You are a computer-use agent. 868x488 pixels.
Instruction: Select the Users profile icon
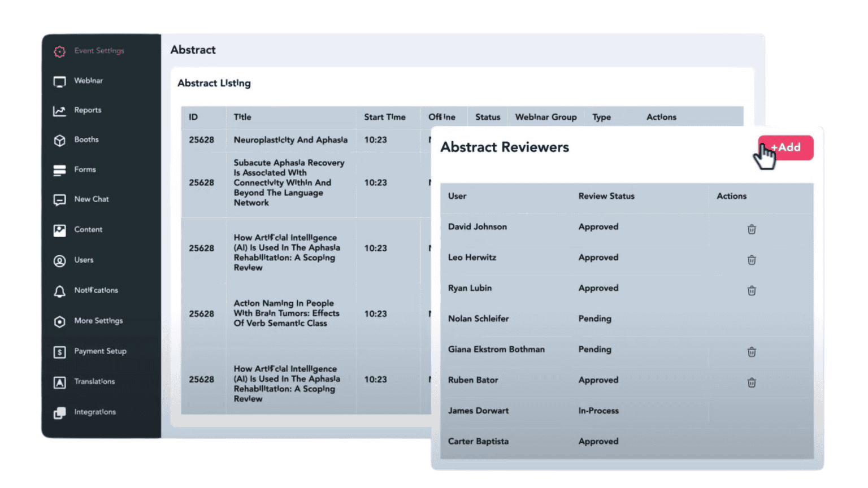click(59, 260)
